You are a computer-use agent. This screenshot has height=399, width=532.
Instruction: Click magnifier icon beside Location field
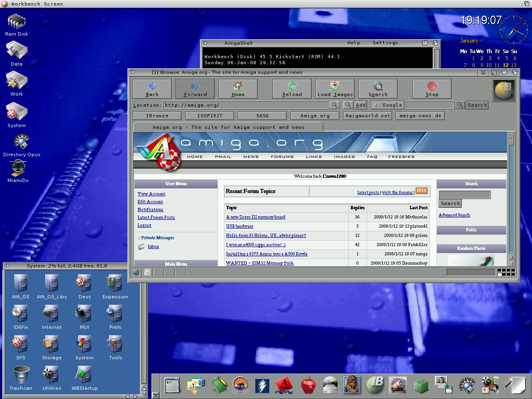(x=335, y=105)
